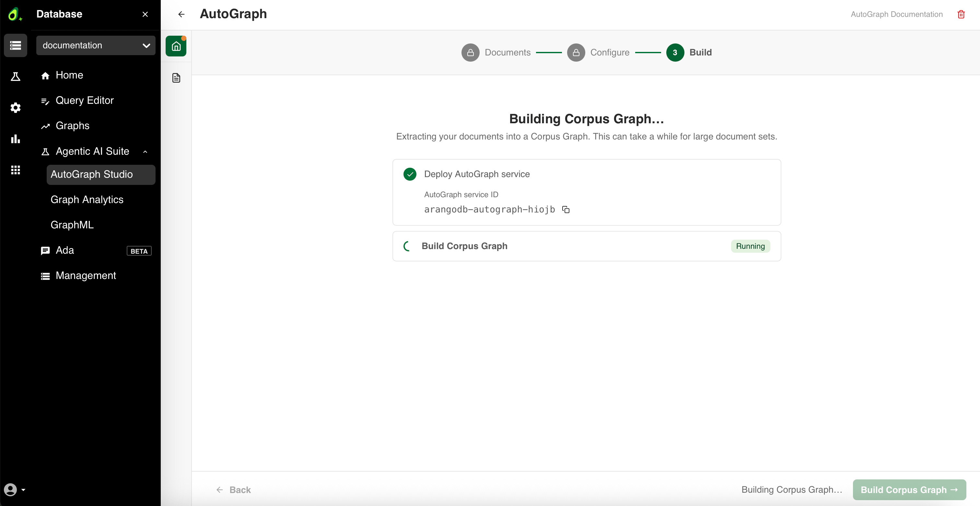Click the Build Corpus Graph task row
The height and width of the screenshot is (506, 980).
point(586,246)
